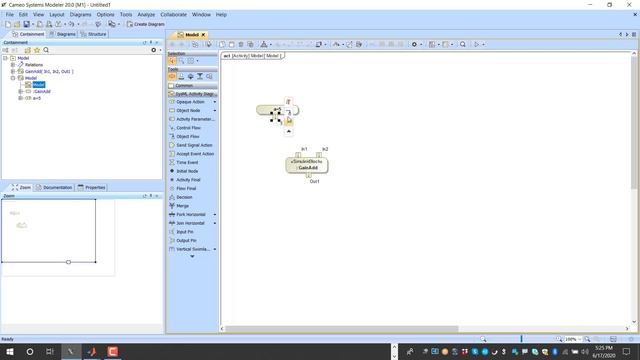Select the Containment browser tab
Screen dimensions: 640x360
[28, 34]
